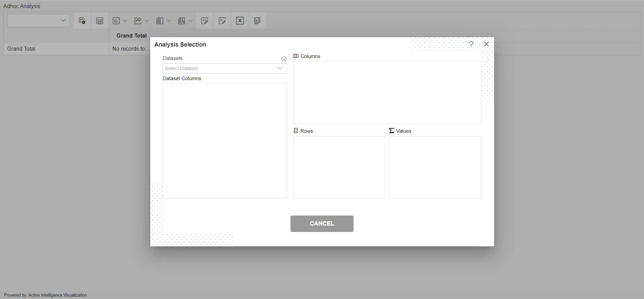Open the pivot table settings grid-gear icon
The image size is (644, 299).
[82, 21]
